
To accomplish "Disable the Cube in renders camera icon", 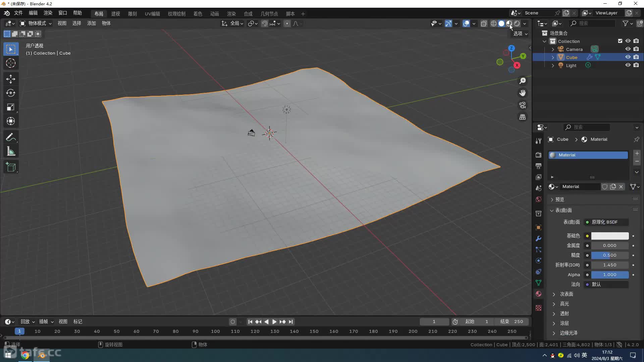I will point(636,57).
